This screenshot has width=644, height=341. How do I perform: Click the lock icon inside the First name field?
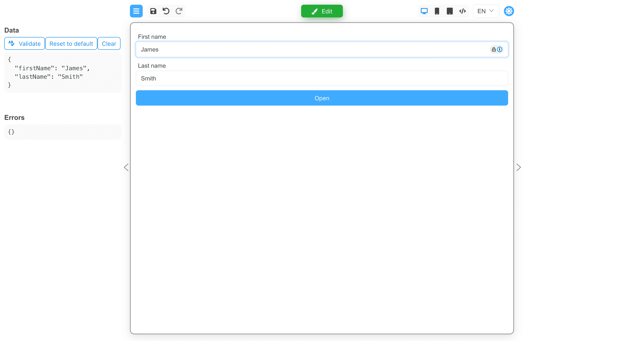point(493,49)
